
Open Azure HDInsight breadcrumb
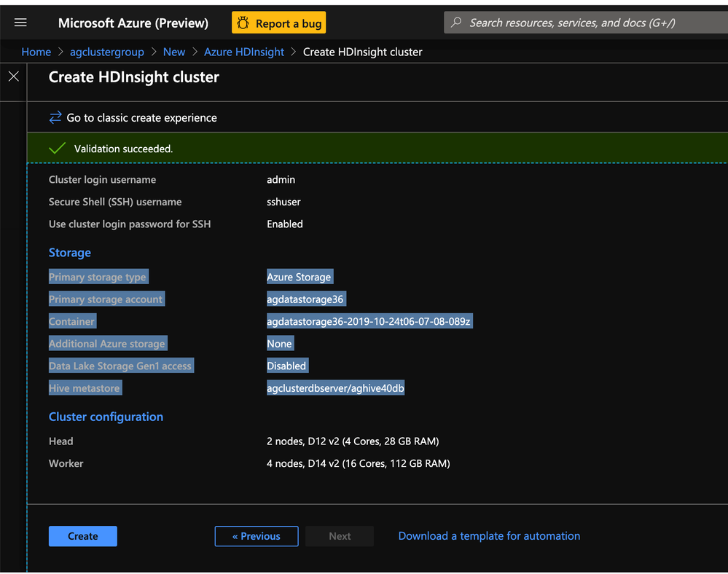click(244, 52)
